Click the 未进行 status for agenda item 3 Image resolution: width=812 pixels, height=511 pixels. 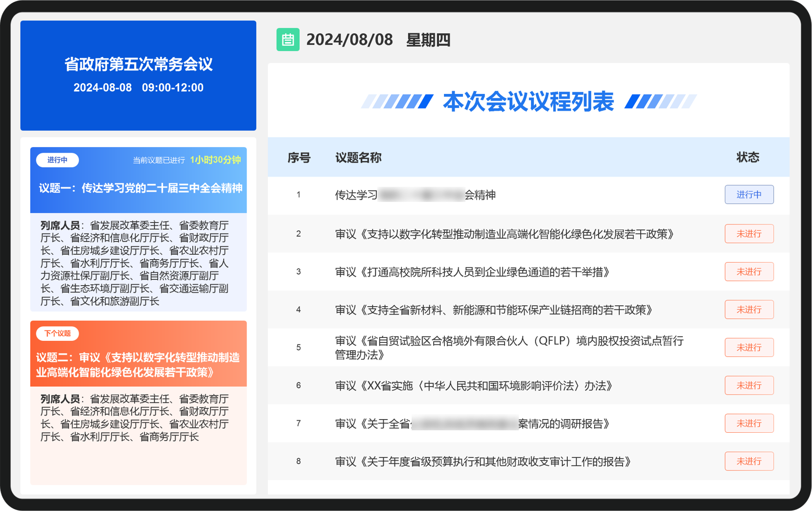pyautogui.click(x=749, y=272)
